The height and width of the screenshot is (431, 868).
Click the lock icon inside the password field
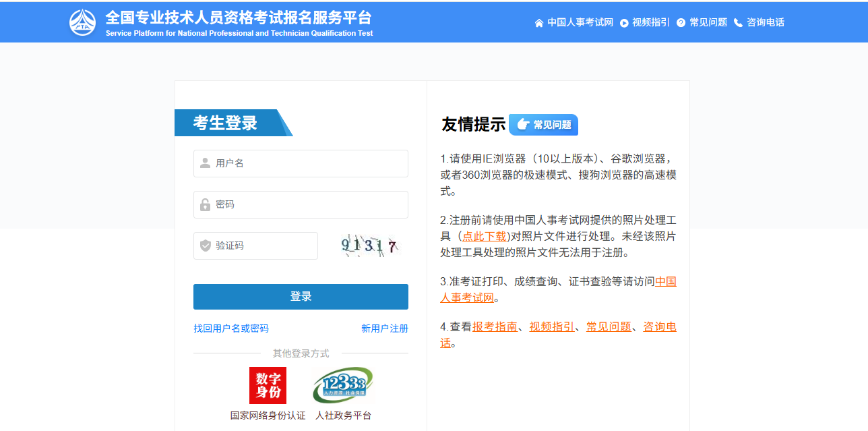click(x=204, y=204)
